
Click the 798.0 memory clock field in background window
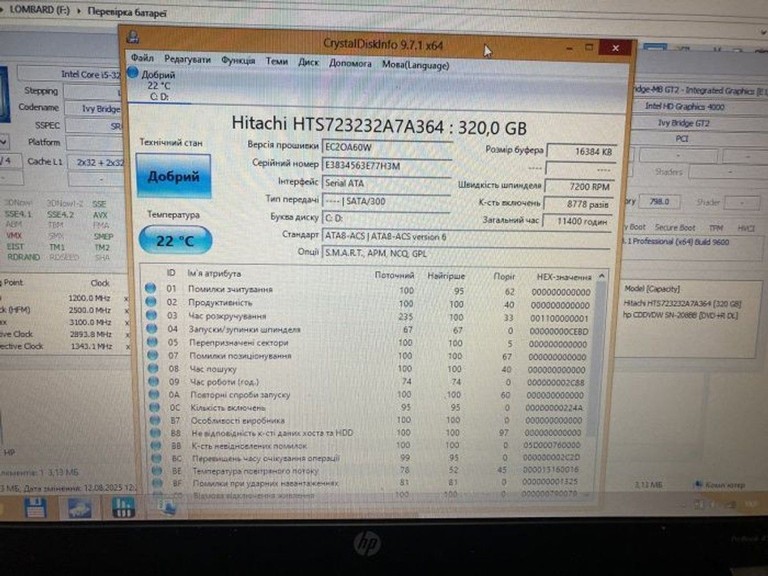click(658, 201)
